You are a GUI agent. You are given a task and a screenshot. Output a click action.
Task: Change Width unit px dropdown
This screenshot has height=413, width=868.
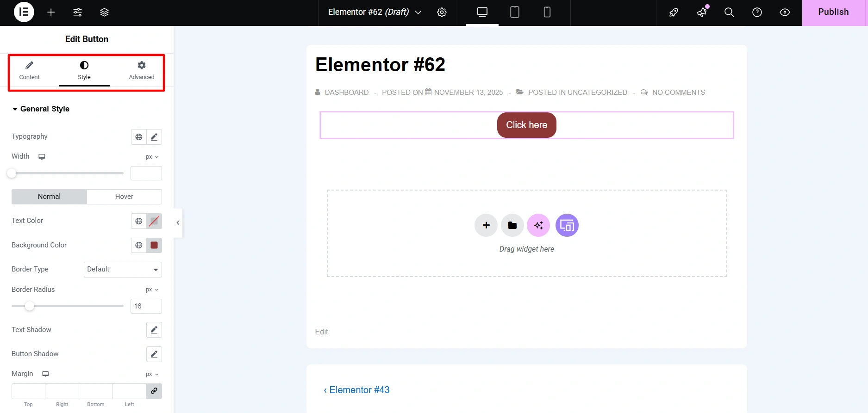tap(152, 157)
